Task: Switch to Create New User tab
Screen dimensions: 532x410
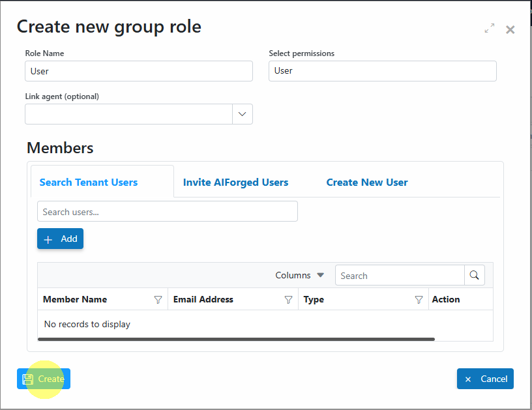Action: (367, 182)
